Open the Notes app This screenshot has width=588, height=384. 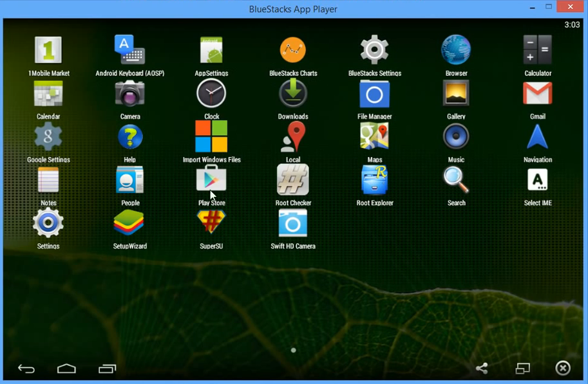48,180
